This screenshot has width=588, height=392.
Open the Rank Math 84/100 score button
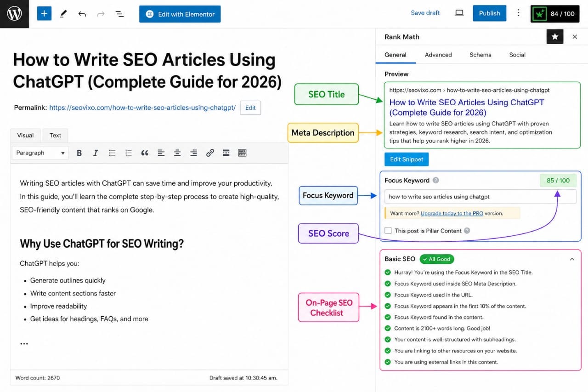pos(555,14)
